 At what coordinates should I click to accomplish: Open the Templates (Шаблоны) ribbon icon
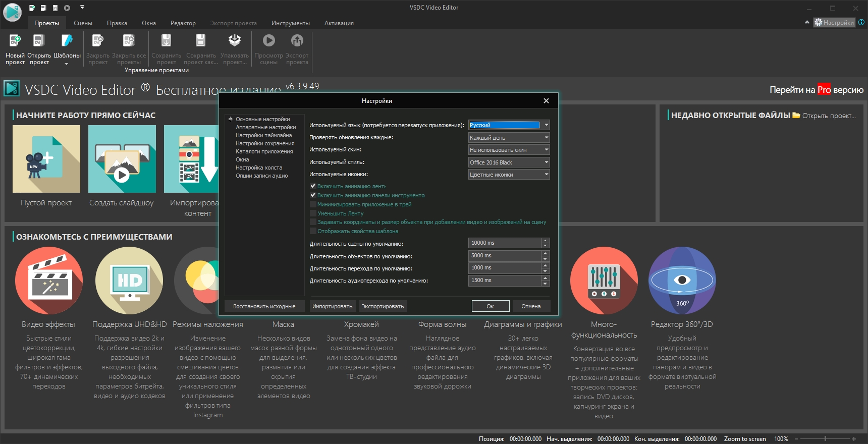67,41
